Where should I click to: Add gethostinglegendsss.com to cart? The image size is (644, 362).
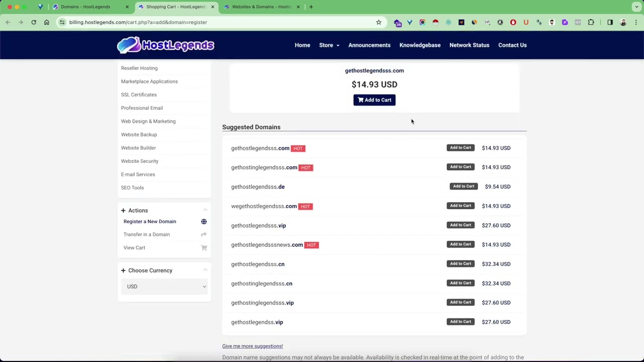[460, 167]
